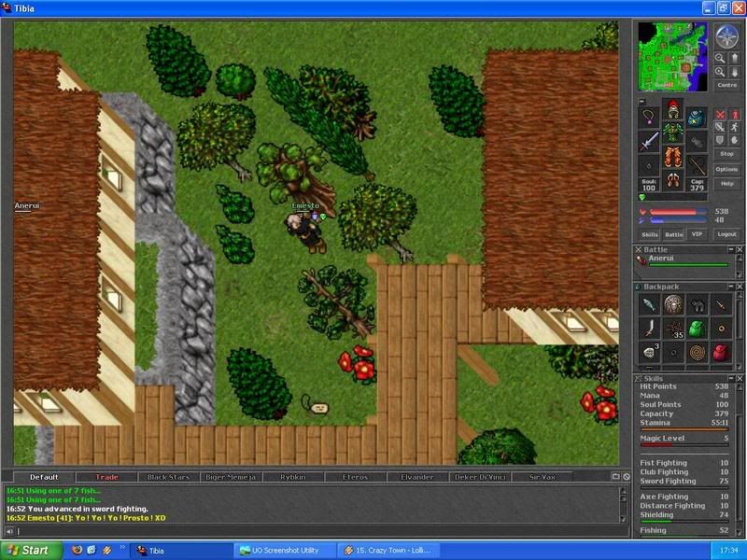747x560 pixels.
Task: Select the coiled rope in backpack
Action: click(x=698, y=353)
